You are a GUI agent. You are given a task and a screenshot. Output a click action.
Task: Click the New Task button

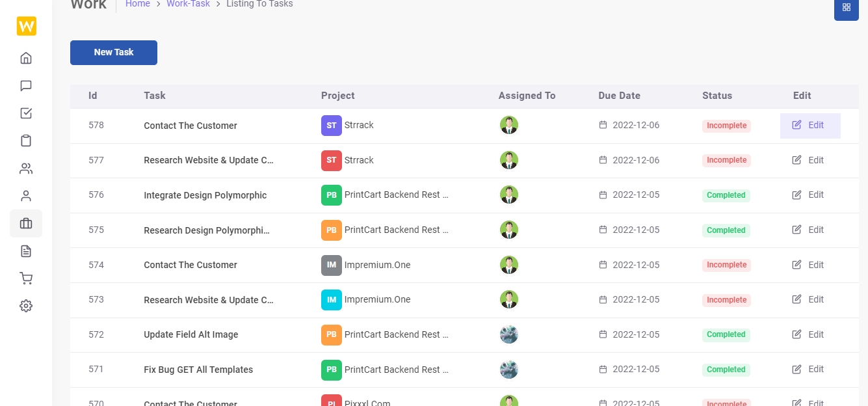(114, 53)
